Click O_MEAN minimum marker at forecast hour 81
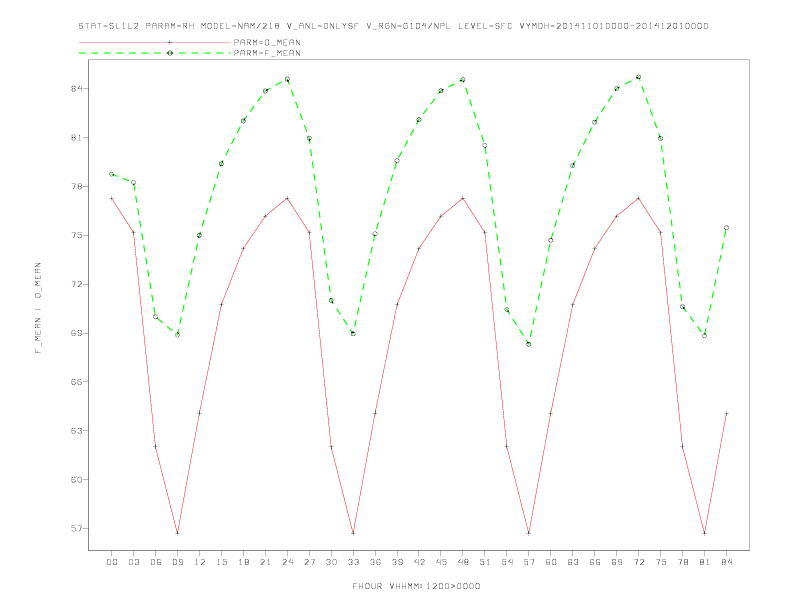The height and width of the screenshot is (612, 792). 705,533
